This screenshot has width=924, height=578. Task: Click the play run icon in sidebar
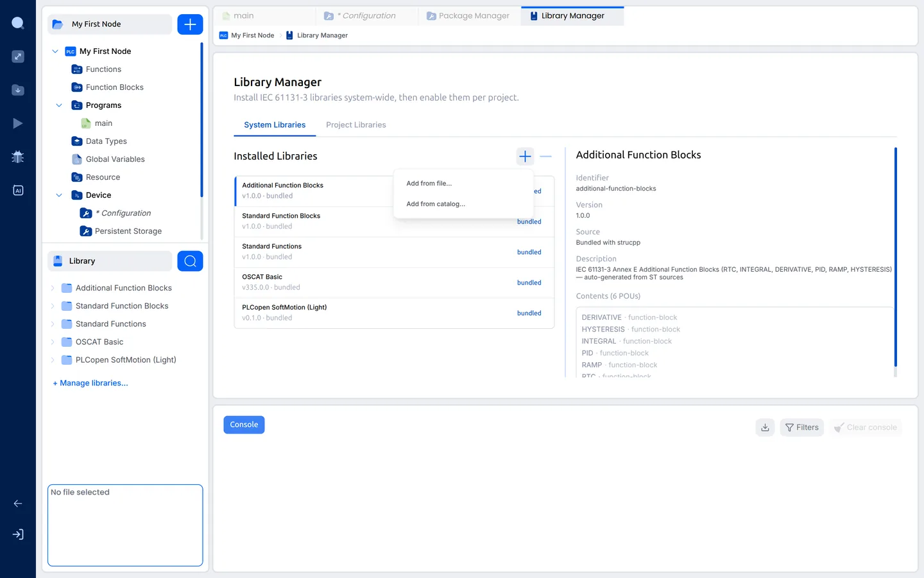(18, 123)
